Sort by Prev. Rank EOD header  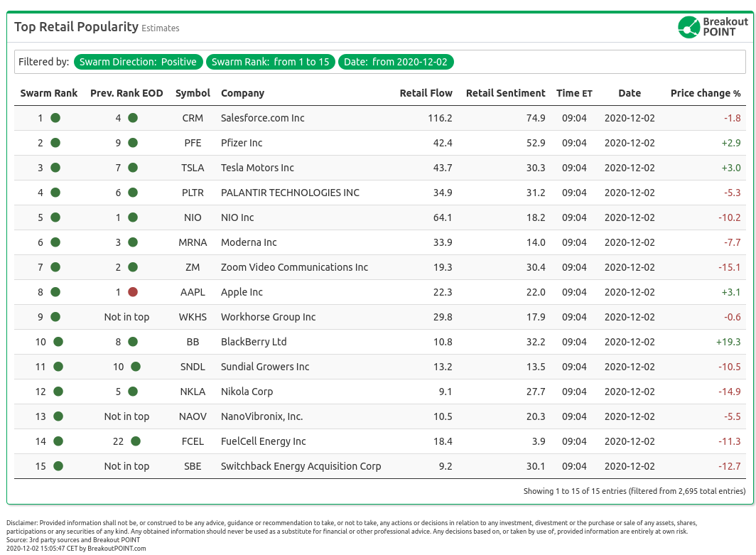coord(126,93)
